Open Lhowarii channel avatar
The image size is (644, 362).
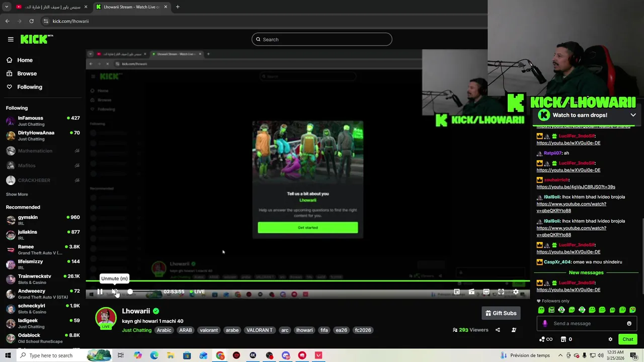[x=106, y=318]
